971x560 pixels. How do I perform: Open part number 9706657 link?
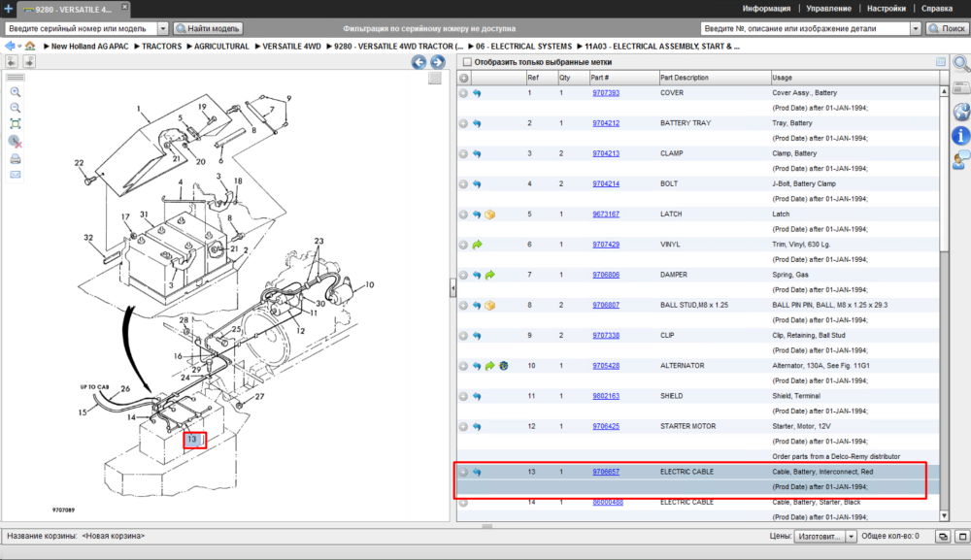606,472
